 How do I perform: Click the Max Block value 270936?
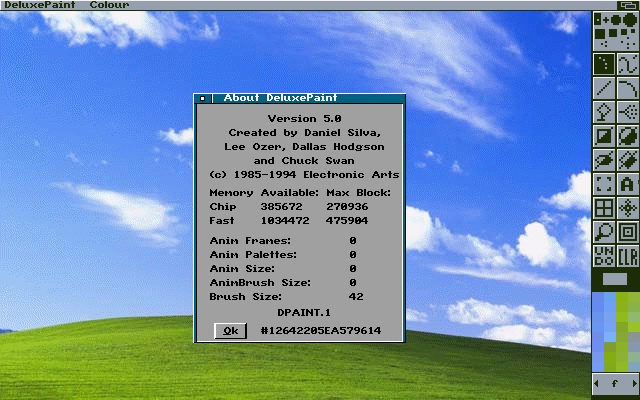tap(347, 207)
